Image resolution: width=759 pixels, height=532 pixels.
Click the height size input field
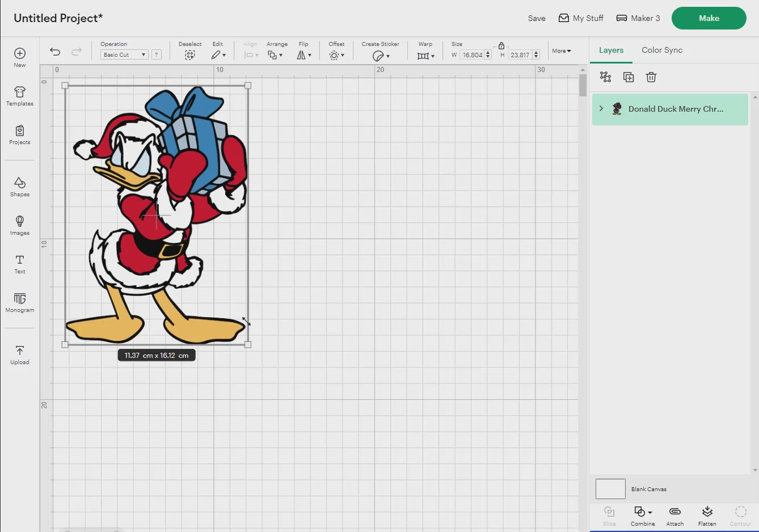click(x=520, y=55)
